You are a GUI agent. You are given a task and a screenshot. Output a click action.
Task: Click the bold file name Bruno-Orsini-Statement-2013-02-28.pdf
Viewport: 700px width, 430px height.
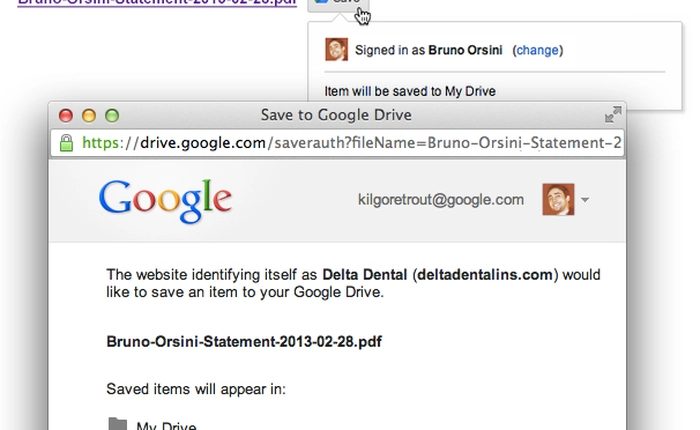click(x=244, y=342)
